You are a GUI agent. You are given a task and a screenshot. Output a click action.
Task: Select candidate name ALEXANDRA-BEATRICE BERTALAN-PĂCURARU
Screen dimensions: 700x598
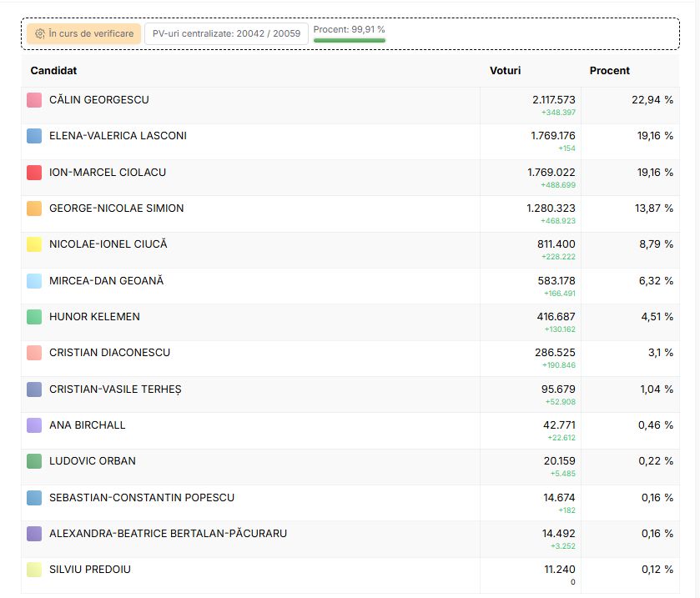[168, 533]
